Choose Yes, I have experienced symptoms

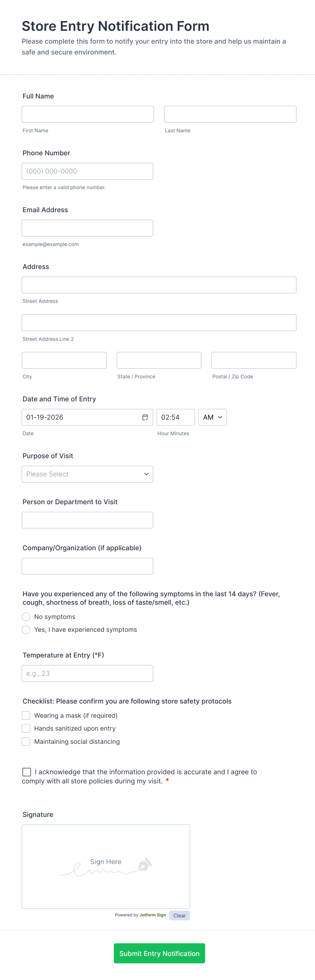click(x=26, y=630)
